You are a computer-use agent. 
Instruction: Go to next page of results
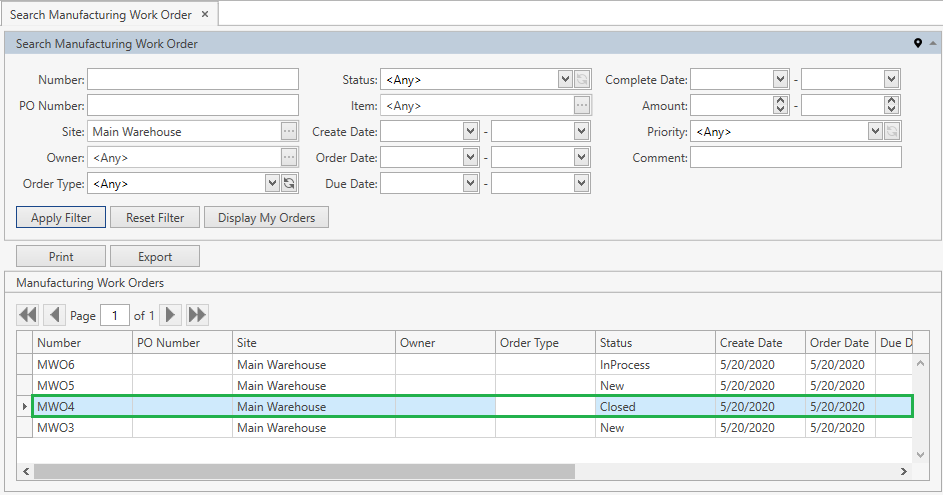(171, 315)
